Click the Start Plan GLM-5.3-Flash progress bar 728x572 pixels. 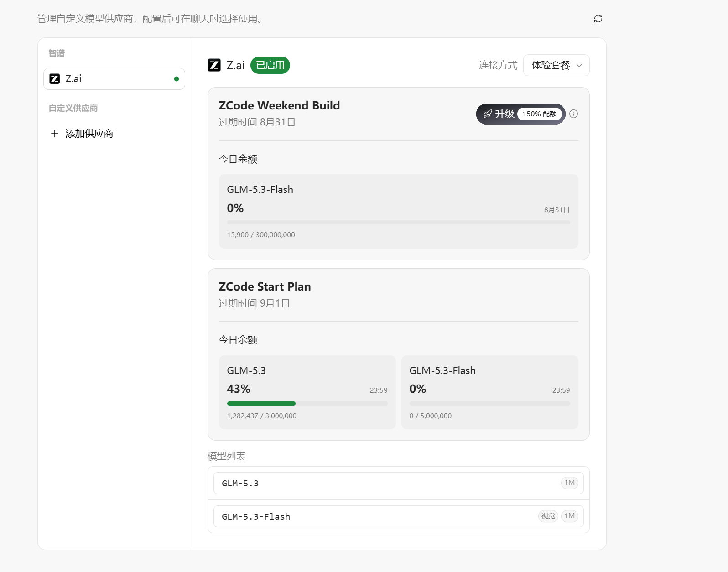point(490,403)
